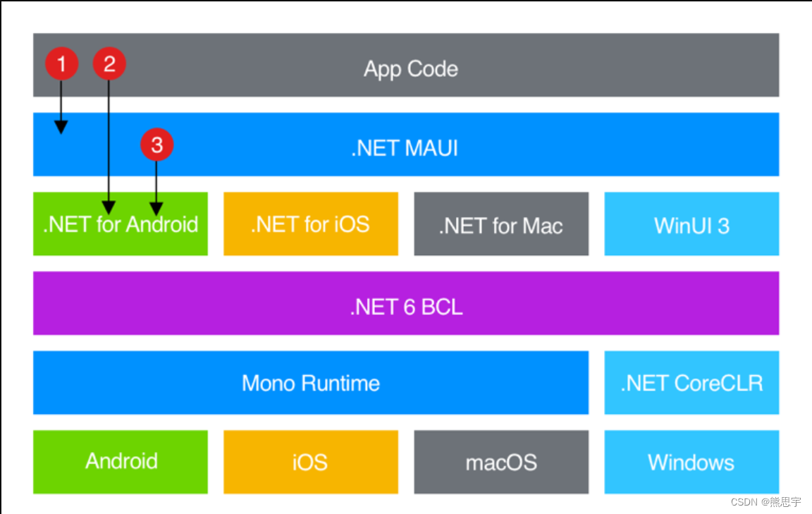This screenshot has height=514, width=812.
Task: Select the .NET for iOS box
Action: (311, 224)
